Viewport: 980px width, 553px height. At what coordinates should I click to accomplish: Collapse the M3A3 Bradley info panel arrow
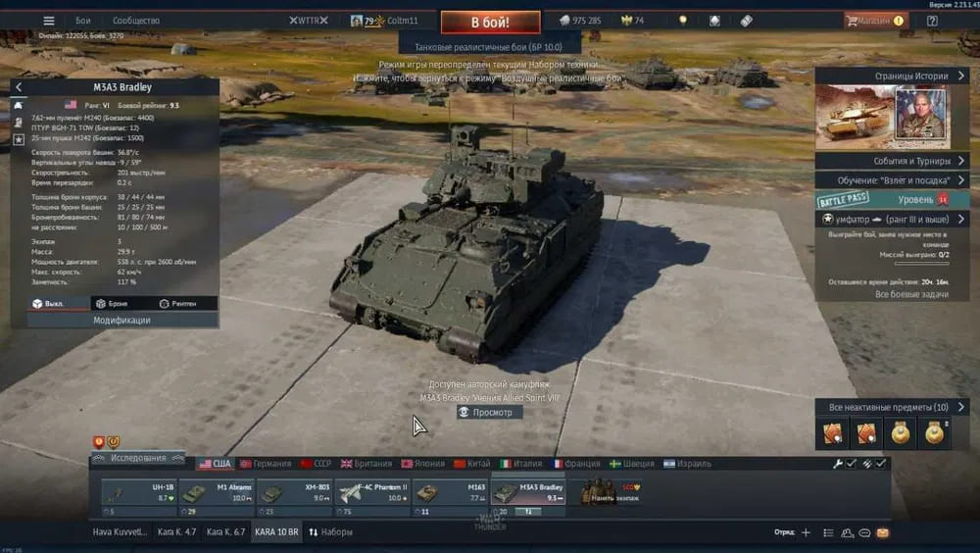click(x=19, y=87)
